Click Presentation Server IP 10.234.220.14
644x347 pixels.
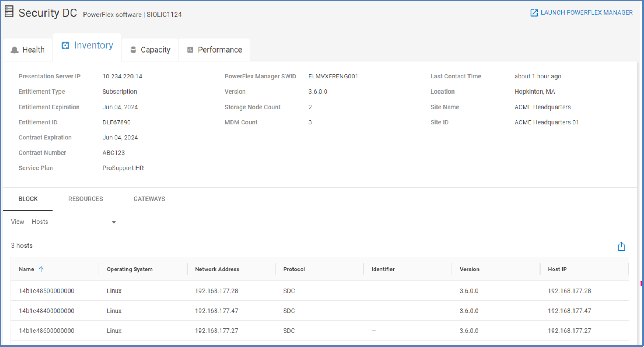point(122,77)
